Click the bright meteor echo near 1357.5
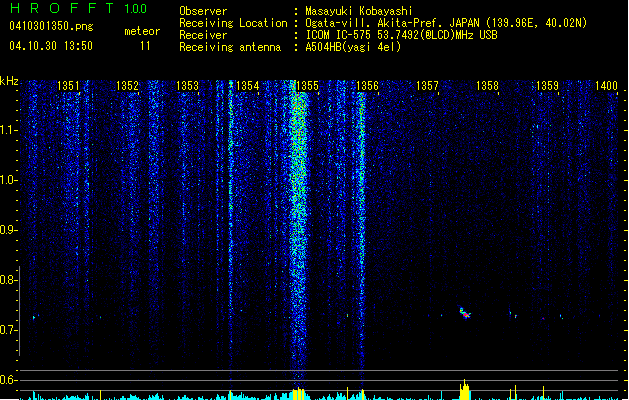This screenshot has width=629, height=400. [465, 313]
